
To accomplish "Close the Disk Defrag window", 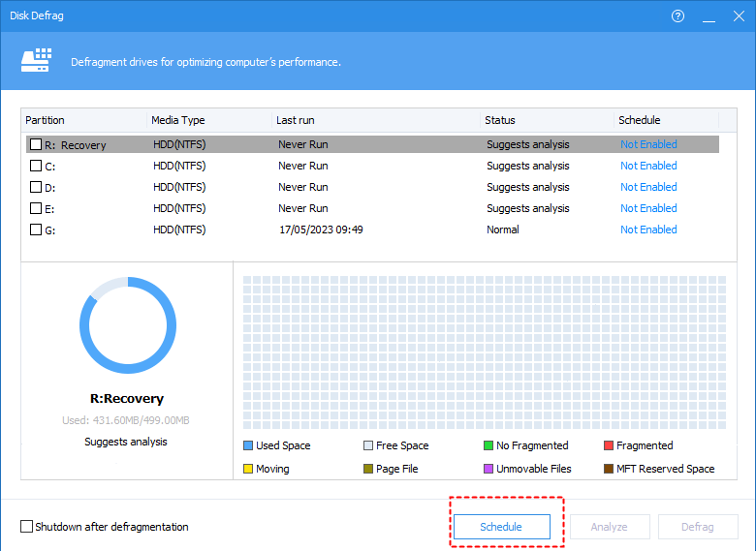I will click(x=739, y=15).
